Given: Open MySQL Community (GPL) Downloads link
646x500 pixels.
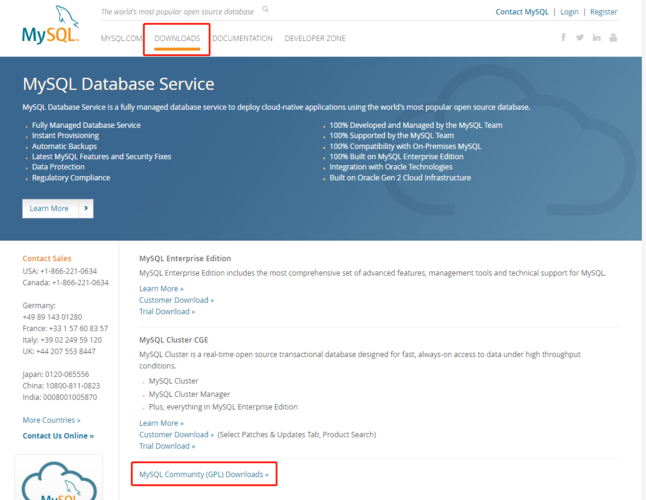Looking at the screenshot, I should (x=204, y=474).
